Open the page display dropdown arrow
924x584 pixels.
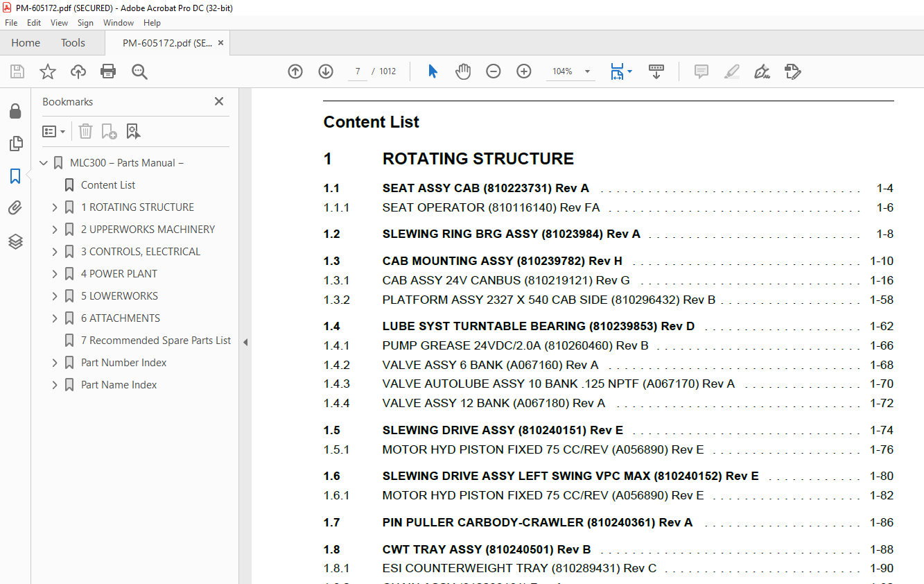coord(629,71)
